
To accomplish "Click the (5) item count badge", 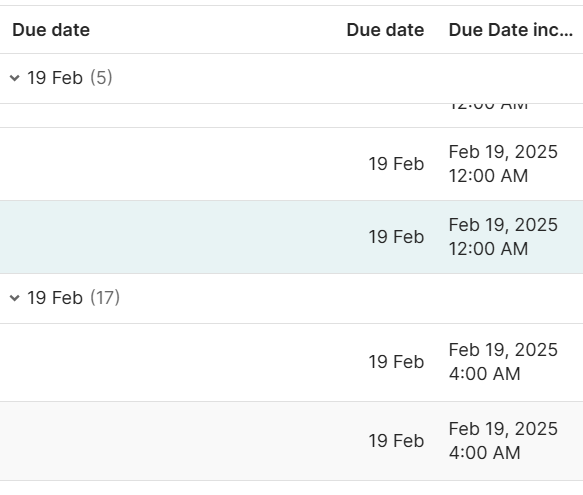I will pos(101,78).
